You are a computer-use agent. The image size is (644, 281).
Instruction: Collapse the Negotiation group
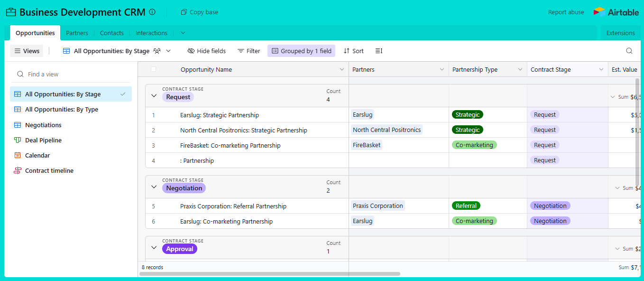tap(154, 187)
